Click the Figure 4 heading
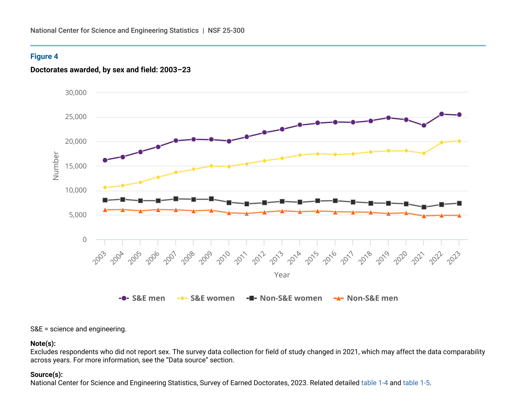 [x=44, y=57]
